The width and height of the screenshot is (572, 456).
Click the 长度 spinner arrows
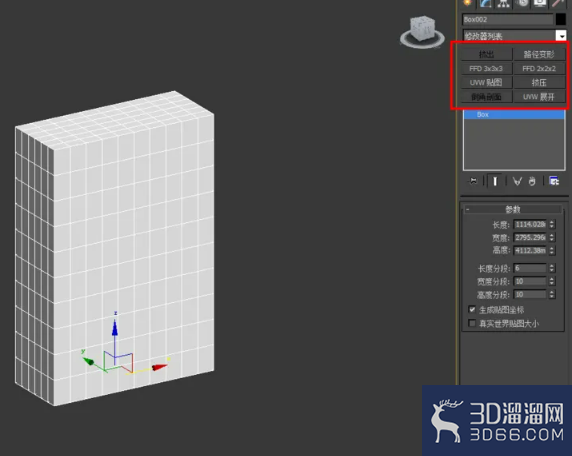tap(552, 224)
